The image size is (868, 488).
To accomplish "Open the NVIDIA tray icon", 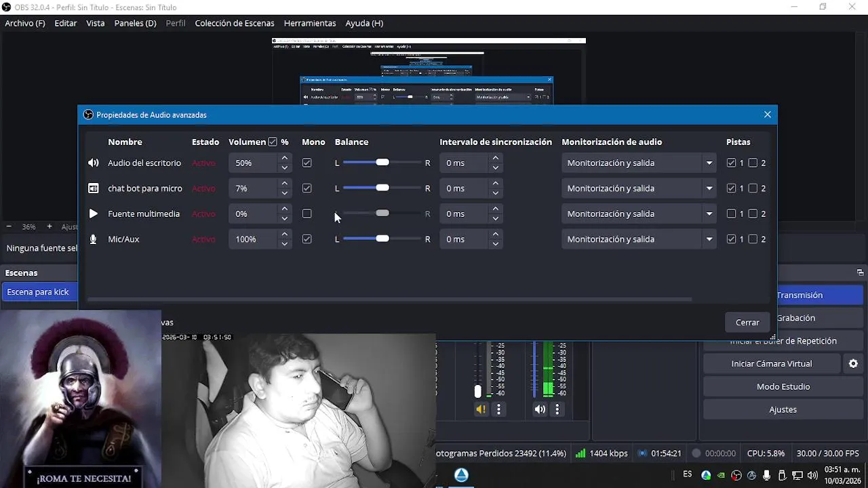I will click(721, 475).
